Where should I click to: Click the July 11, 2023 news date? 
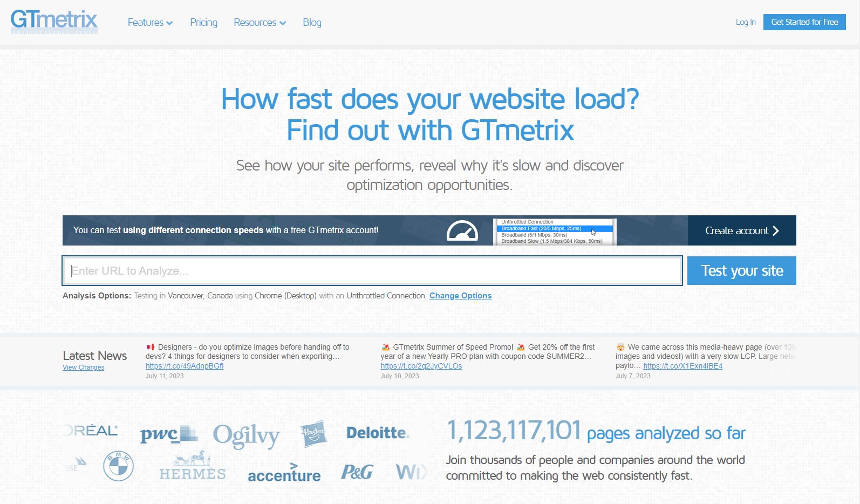(x=165, y=376)
